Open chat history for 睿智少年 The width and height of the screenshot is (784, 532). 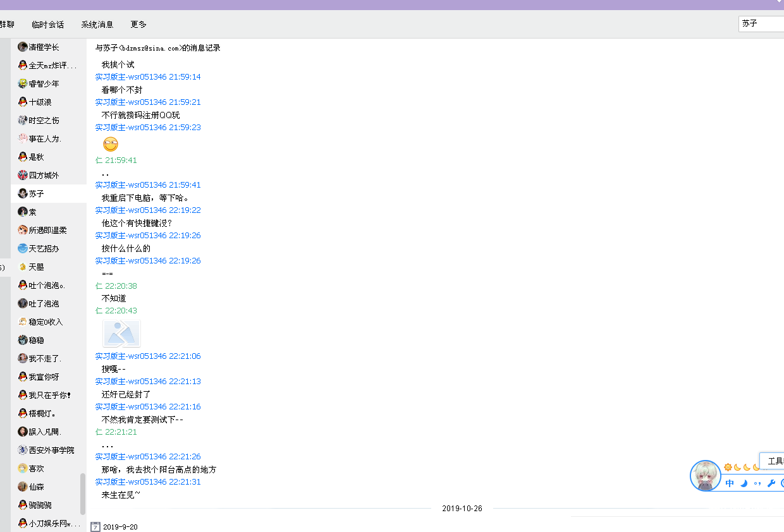point(49,83)
